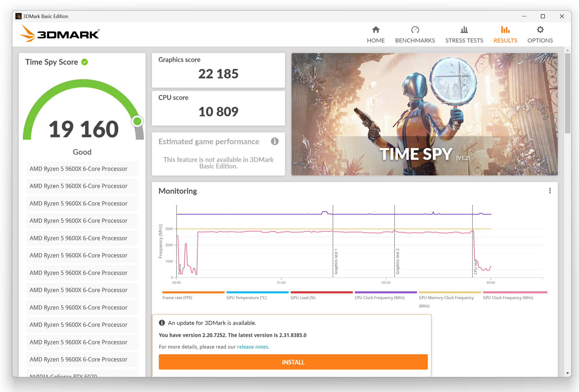The image size is (579, 392).
Task: Click the Time Spy artwork thumbnail
Action: 424,114
